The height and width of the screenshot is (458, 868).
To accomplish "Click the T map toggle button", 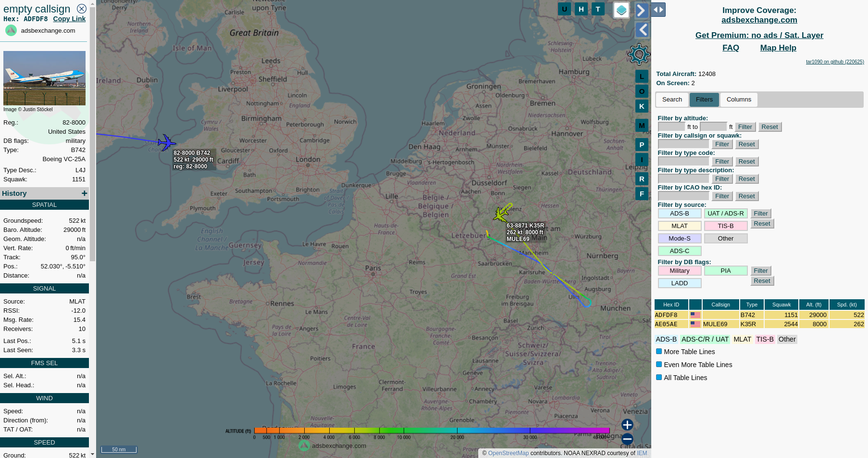I will (598, 9).
